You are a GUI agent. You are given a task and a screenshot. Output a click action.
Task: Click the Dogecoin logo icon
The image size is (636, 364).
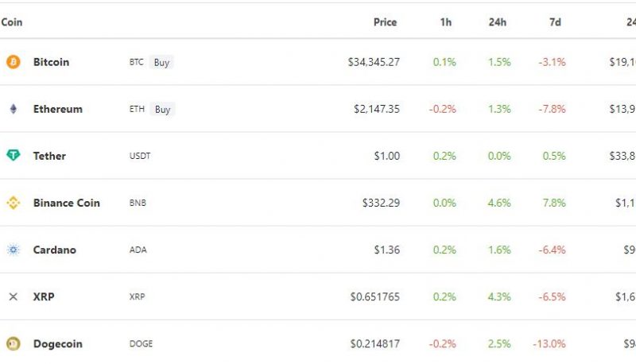click(x=13, y=343)
